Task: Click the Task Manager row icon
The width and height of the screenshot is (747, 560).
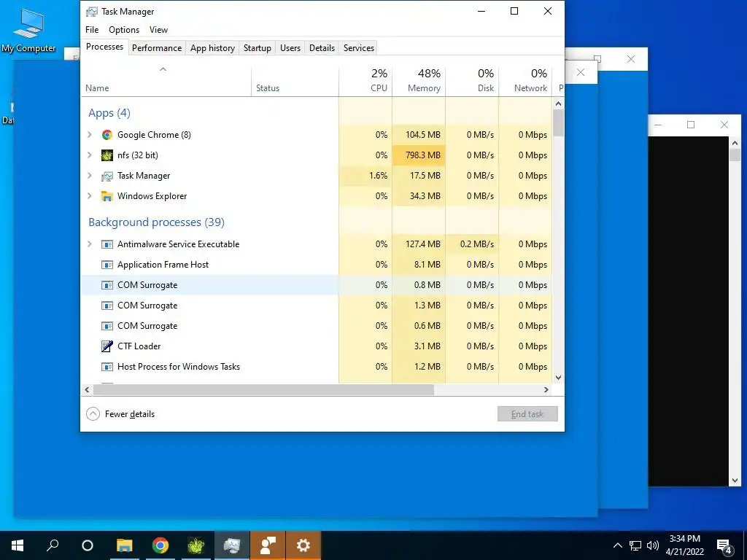Action: pyautogui.click(x=107, y=176)
